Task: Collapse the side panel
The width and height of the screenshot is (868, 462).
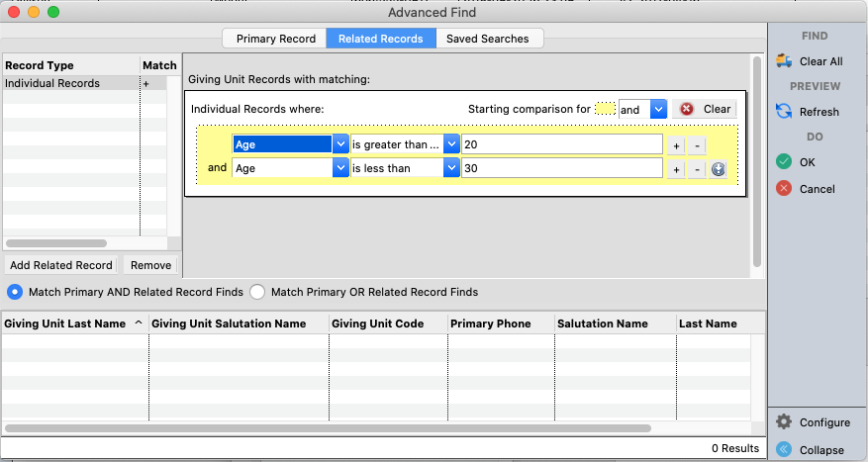Action: (x=784, y=449)
